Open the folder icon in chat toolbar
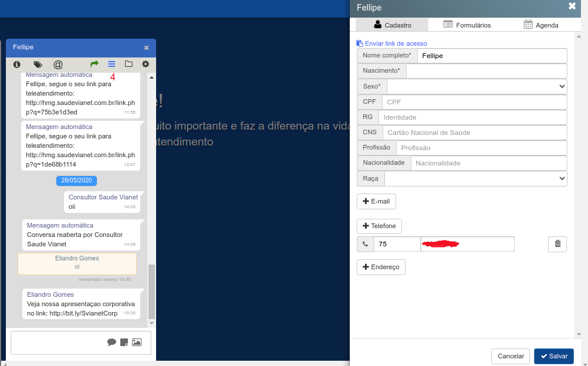Viewport: 588px width, 366px height. [129, 64]
